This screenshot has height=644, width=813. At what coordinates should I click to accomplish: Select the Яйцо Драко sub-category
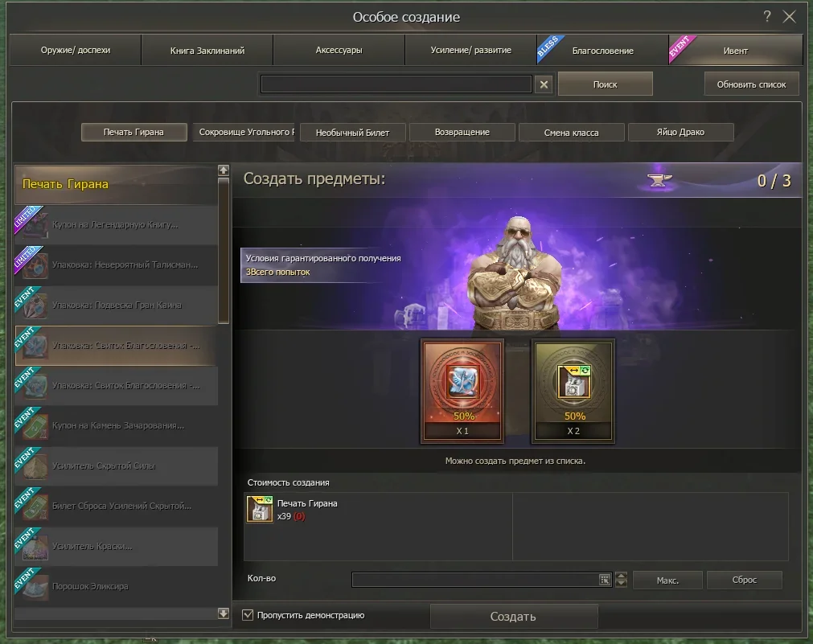tap(681, 132)
